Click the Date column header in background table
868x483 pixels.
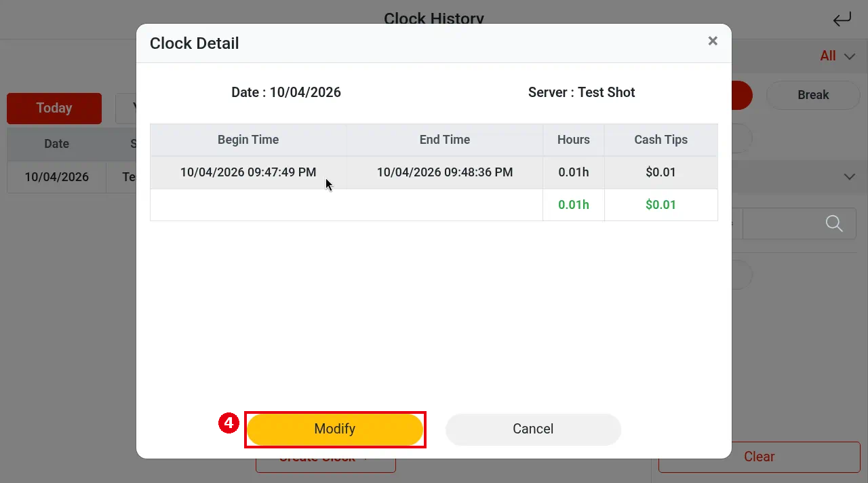pyautogui.click(x=57, y=144)
